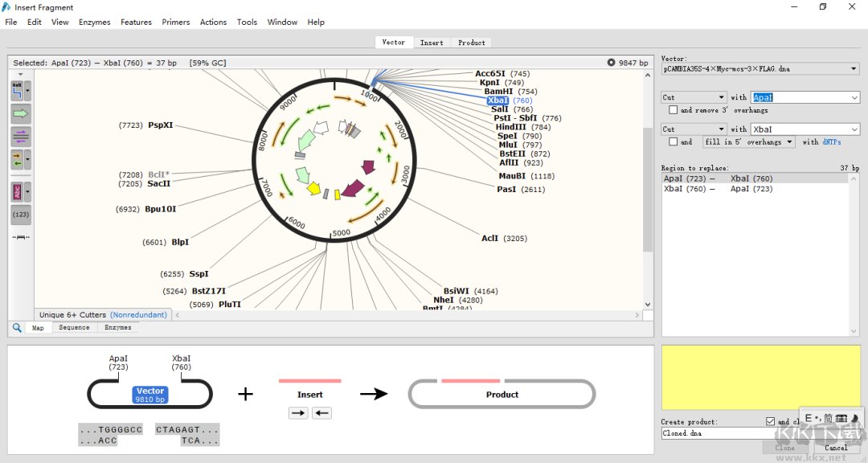This screenshot has width=868, height=463.
Task: Open the ApaI enzyme combo box arrow
Action: [854, 97]
